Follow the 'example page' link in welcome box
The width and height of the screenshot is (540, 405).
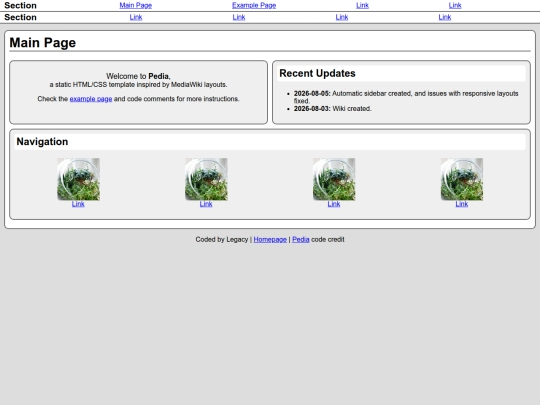[91, 99]
